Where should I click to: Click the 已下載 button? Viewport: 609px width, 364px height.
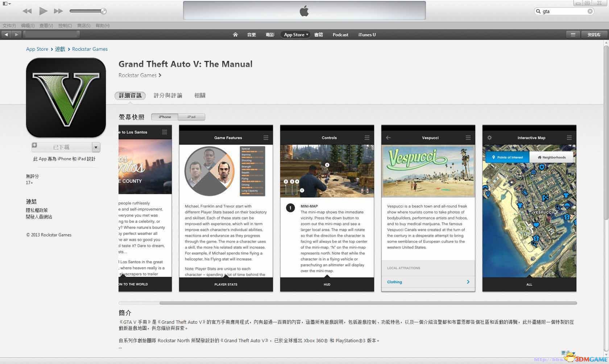click(x=61, y=147)
